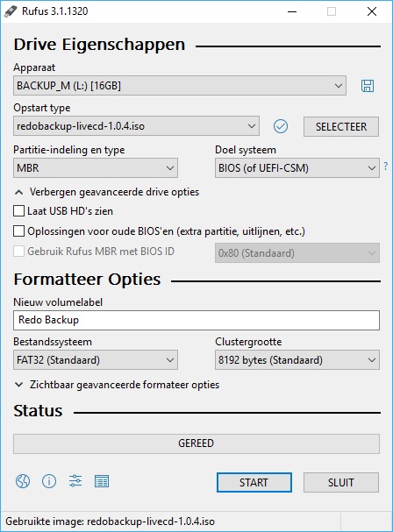Viewport: 393px width, 532px height.
Task: Open the About info icon
Action: pyautogui.click(x=49, y=481)
